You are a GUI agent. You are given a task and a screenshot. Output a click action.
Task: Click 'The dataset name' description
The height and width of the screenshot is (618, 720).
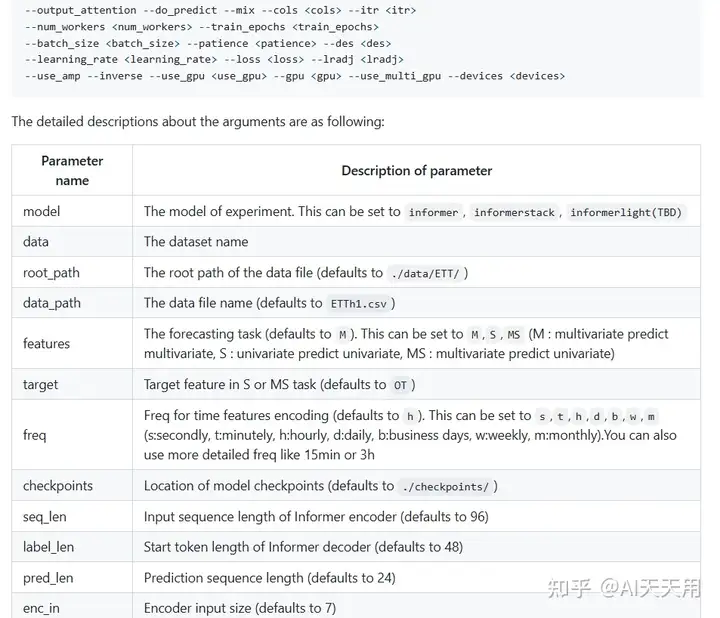coord(196,242)
